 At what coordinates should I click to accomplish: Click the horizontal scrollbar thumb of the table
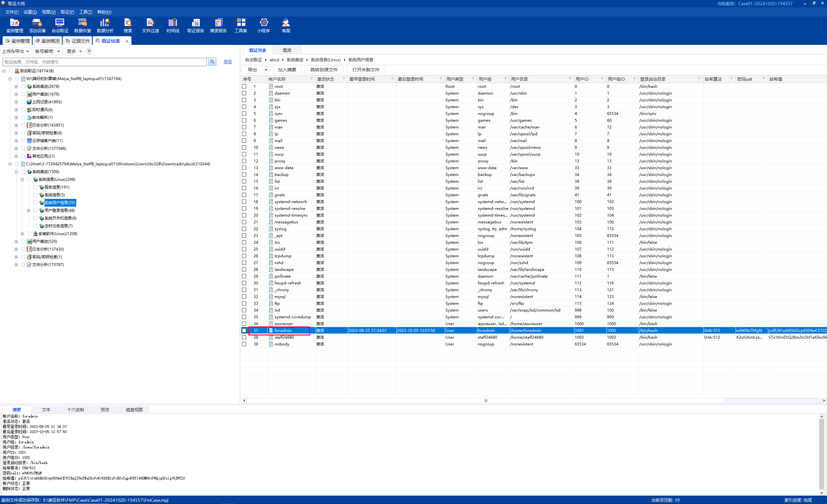click(x=486, y=400)
